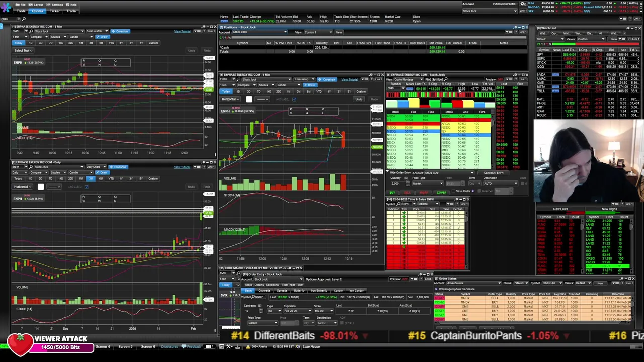Pick white line color swatch in 1 Min chart

[249, 99]
